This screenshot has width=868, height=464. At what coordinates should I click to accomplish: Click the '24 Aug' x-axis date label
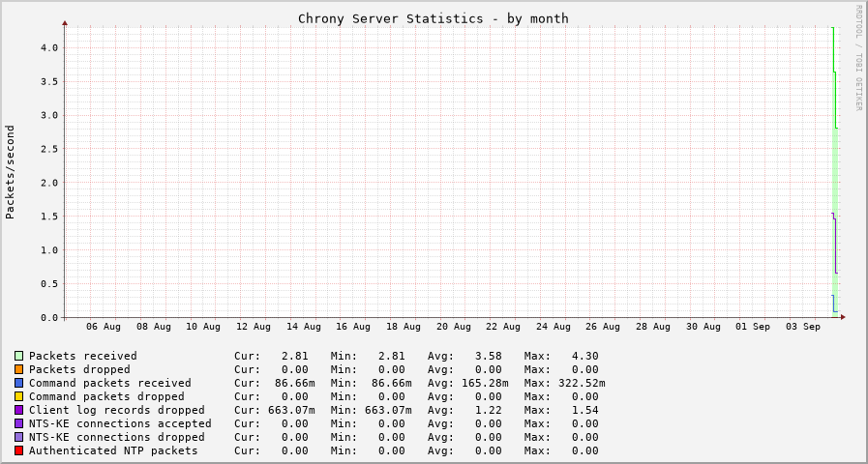553,327
